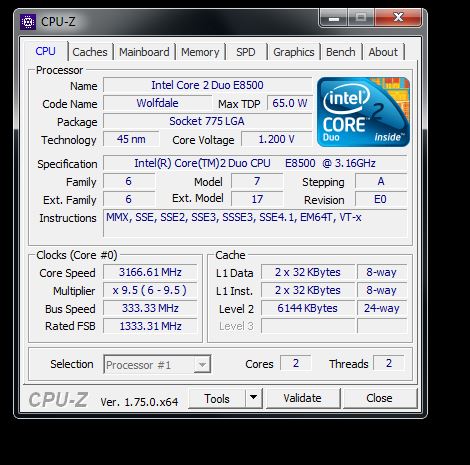The image size is (470, 465).
Task: Open the Mainboard tab
Action: pos(144,52)
